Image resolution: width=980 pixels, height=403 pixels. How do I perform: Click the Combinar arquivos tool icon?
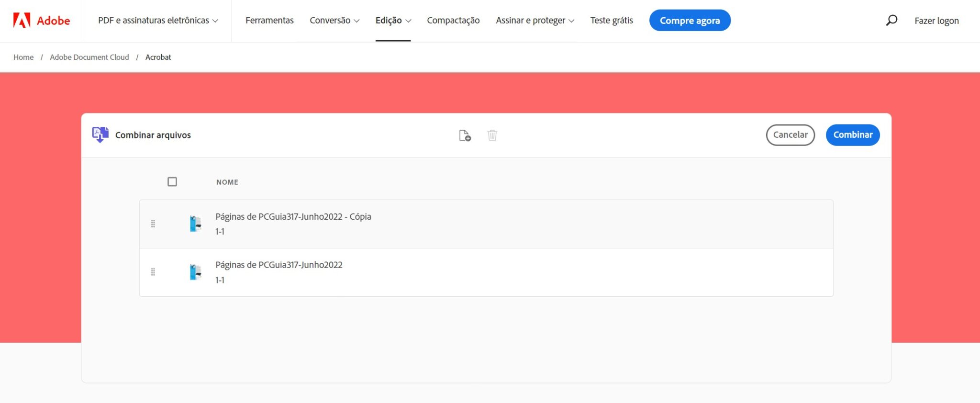(100, 135)
